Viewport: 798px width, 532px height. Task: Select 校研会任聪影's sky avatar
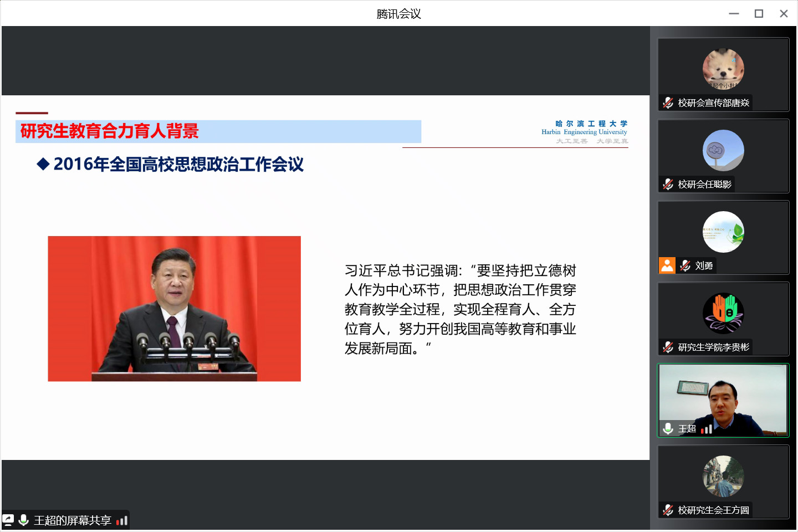click(x=723, y=150)
